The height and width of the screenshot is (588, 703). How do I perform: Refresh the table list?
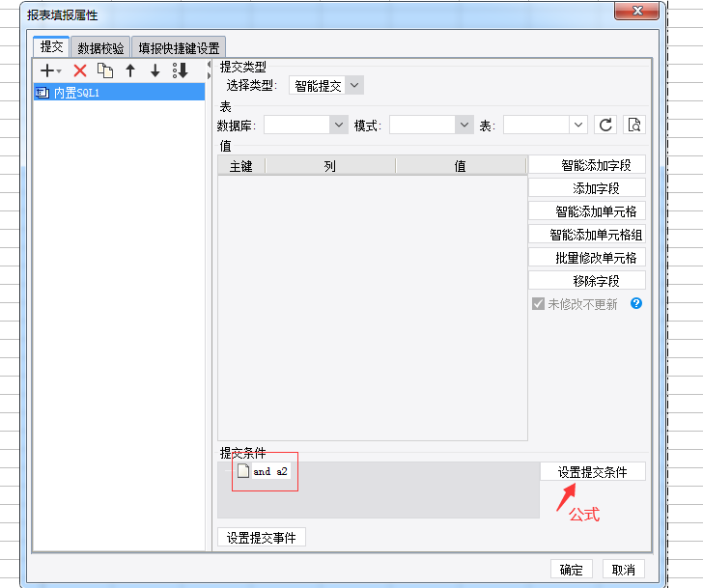[x=605, y=126]
